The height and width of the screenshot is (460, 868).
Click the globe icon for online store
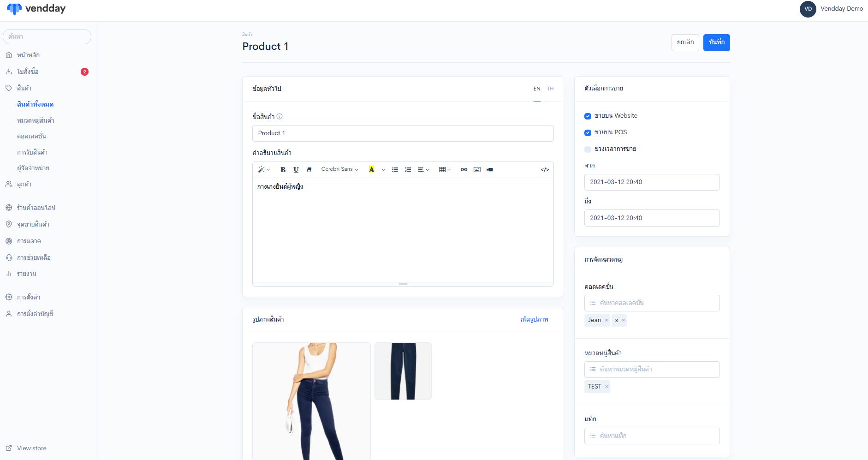pos(9,208)
